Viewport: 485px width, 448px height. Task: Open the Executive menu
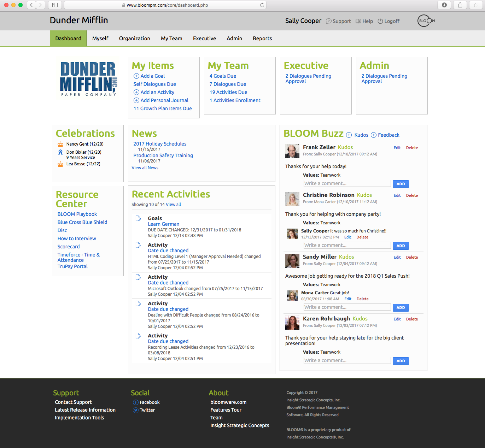(204, 39)
